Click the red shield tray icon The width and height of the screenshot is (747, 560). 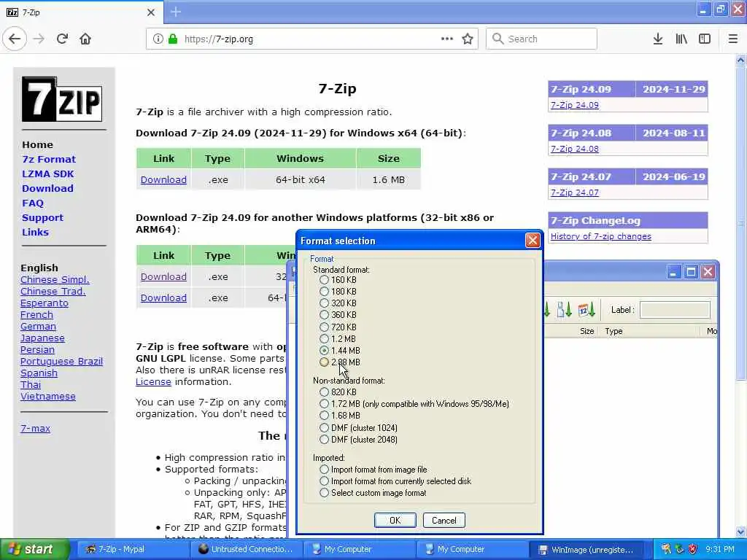tap(693, 549)
